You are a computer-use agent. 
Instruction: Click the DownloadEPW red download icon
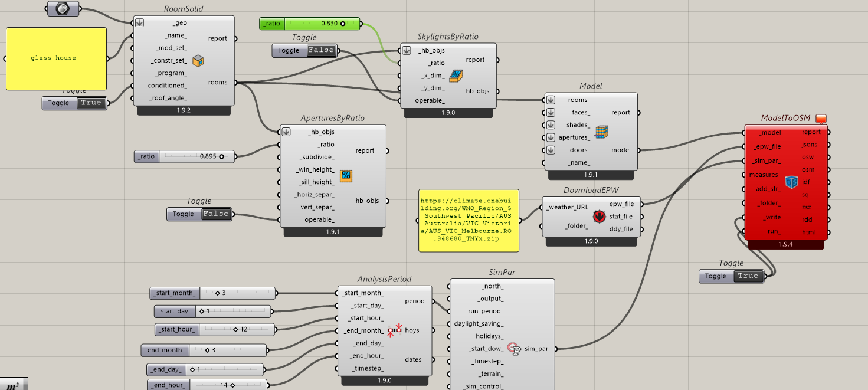(600, 217)
